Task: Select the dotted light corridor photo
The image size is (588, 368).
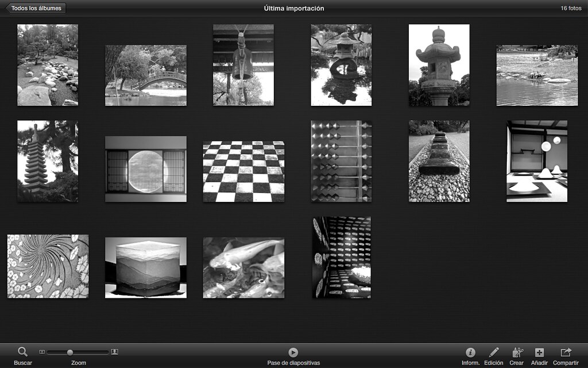Action: (342, 257)
